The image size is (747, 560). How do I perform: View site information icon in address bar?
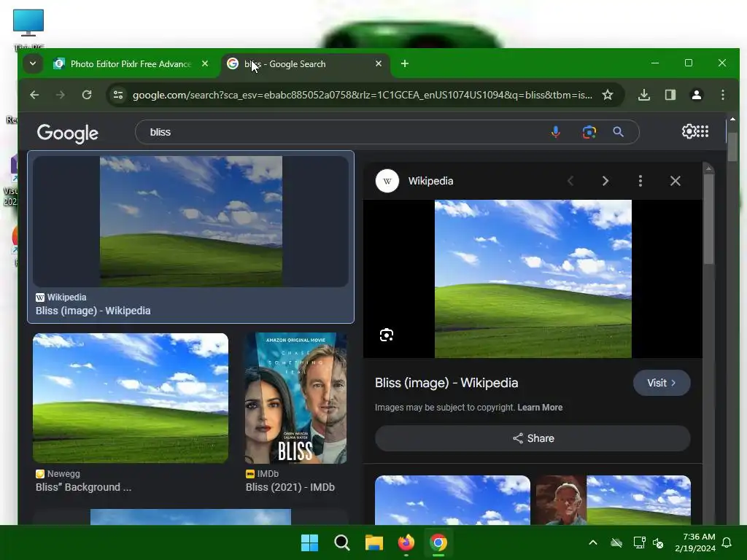(118, 95)
